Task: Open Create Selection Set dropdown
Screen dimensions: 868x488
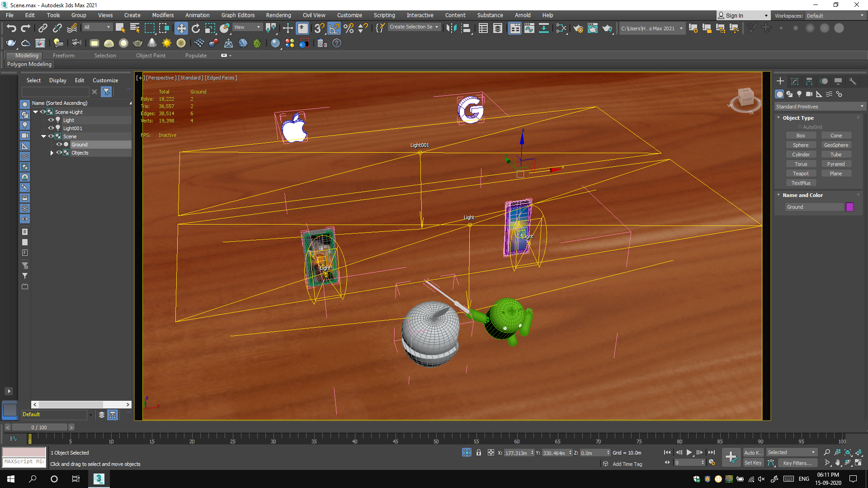Action: pyautogui.click(x=414, y=27)
